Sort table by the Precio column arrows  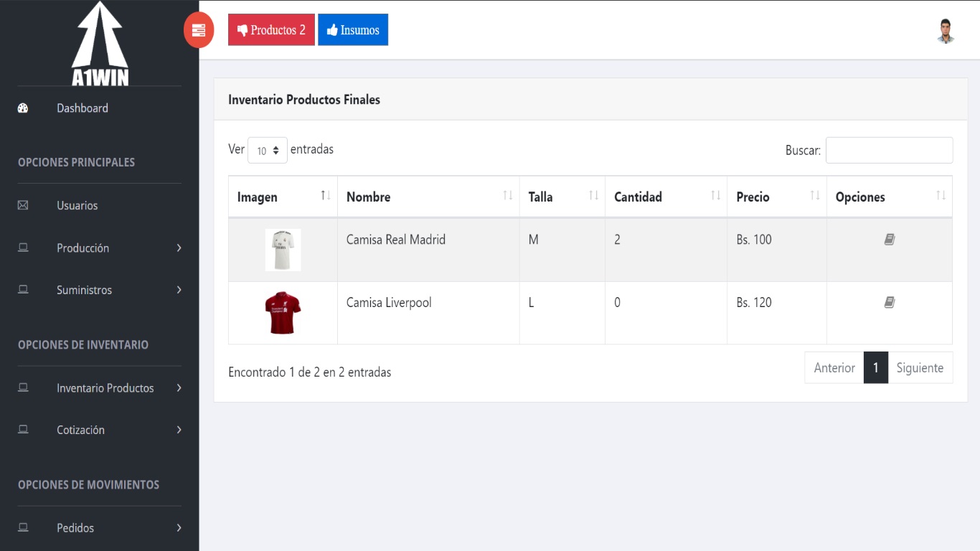(x=814, y=196)
